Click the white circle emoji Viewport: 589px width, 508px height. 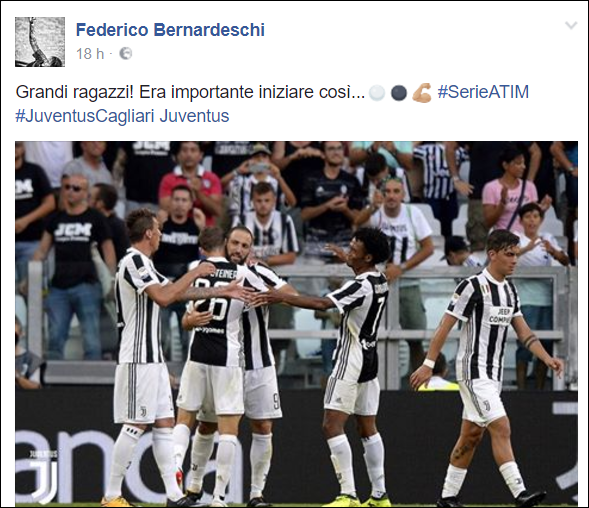(x=377, y=93)
